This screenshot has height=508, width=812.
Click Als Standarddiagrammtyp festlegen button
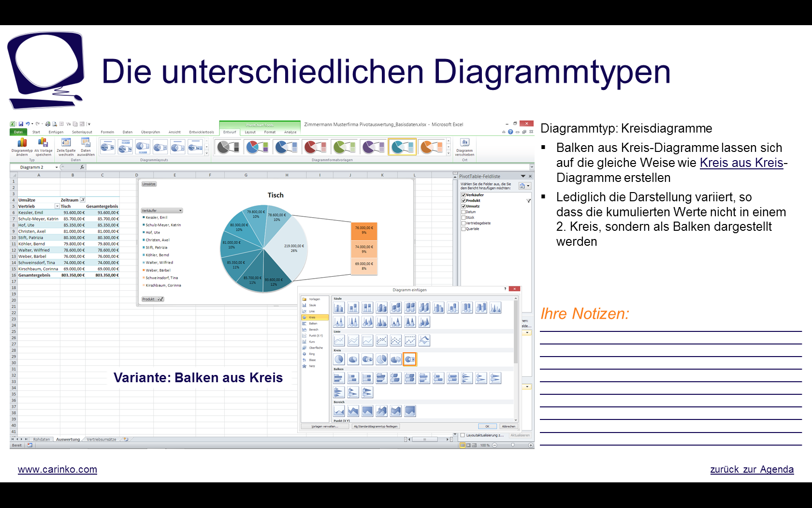(x=376, y=426)
